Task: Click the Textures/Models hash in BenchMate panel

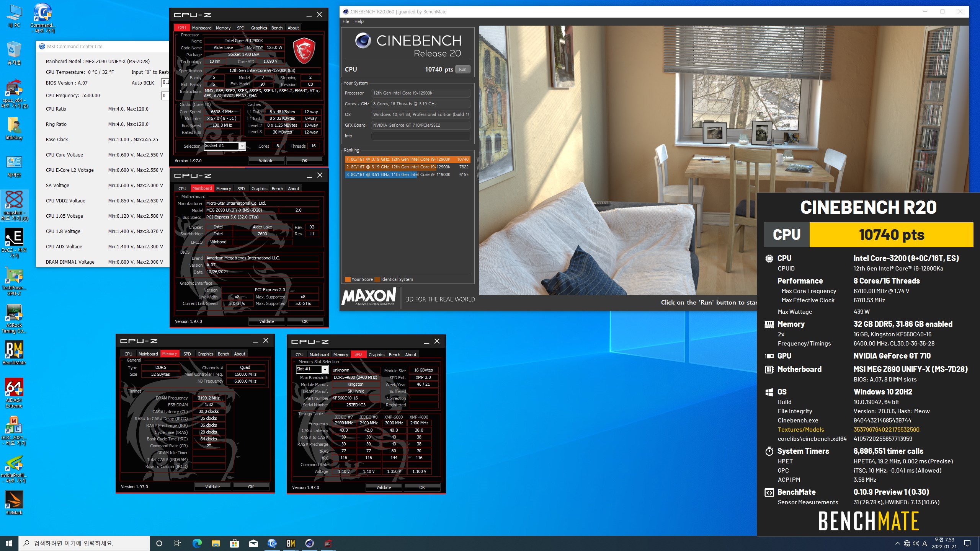Action: [886, 429]
